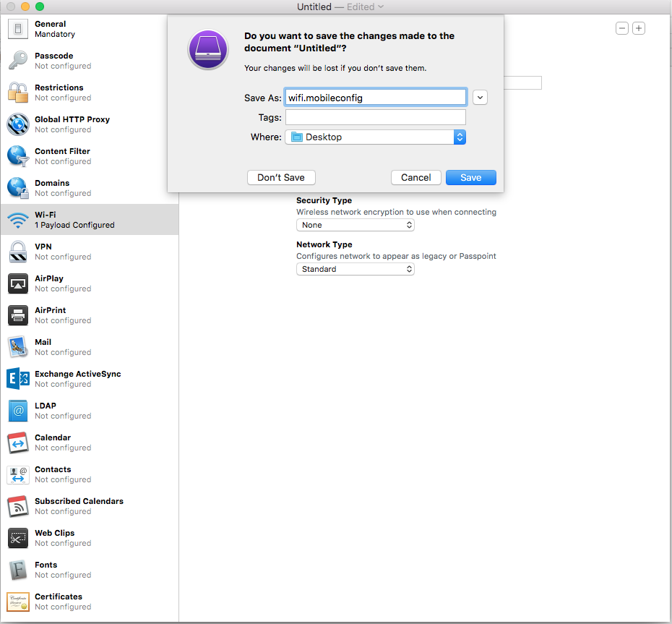Viewport: 672px width, 624px height.
Task: Open the Fonts icon
Action: coord(18,570)
